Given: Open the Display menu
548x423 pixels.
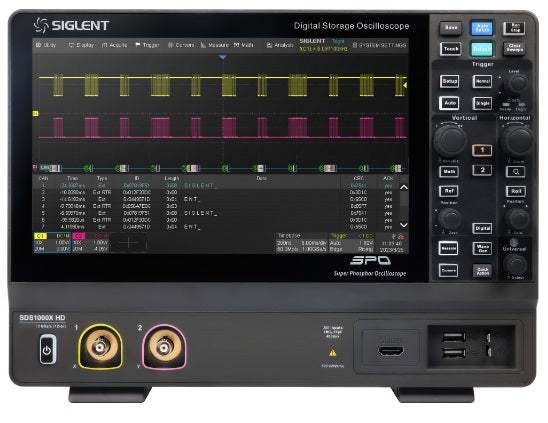Looking at the screenshot, I should point(81,45).
